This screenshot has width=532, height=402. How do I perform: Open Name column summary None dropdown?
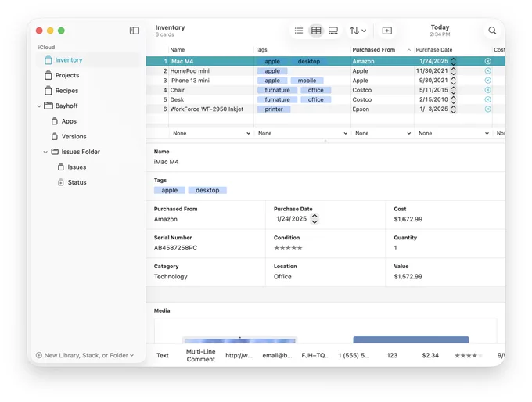coord(211,133)
